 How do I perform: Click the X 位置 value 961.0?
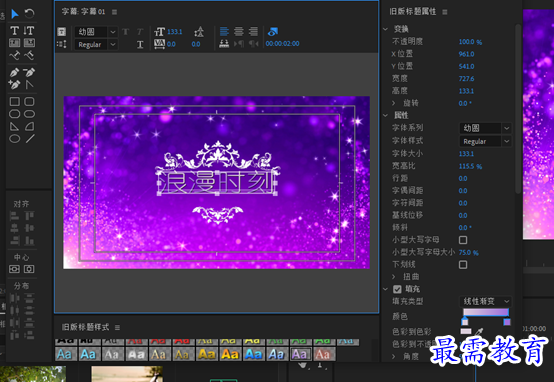point(466,54)
